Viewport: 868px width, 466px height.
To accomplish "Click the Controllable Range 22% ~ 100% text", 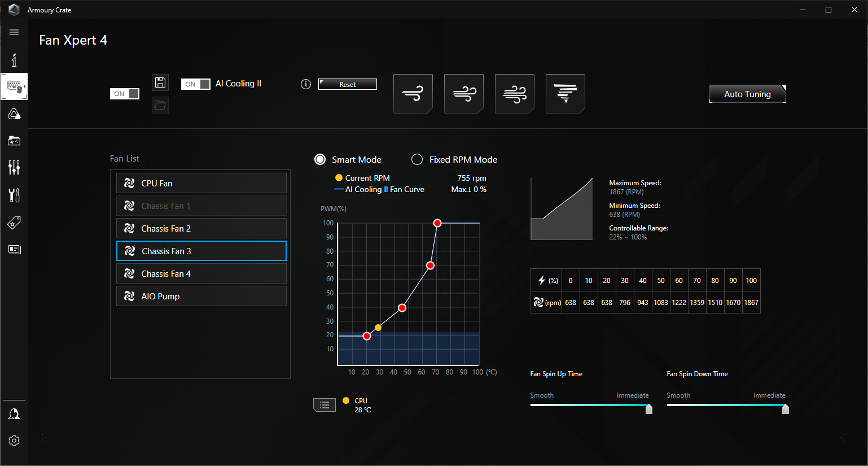I will (x=638, y=233).
